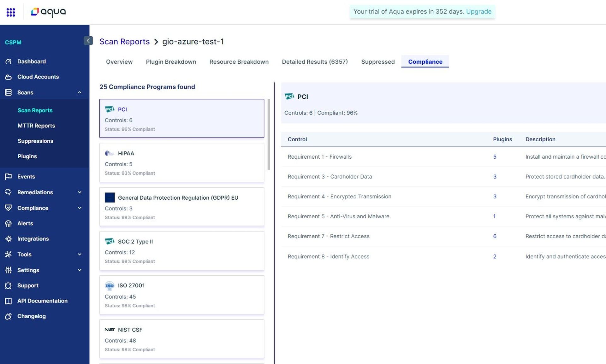
Task: Click the HIPAA logo icon
Action: pos(110,153)
